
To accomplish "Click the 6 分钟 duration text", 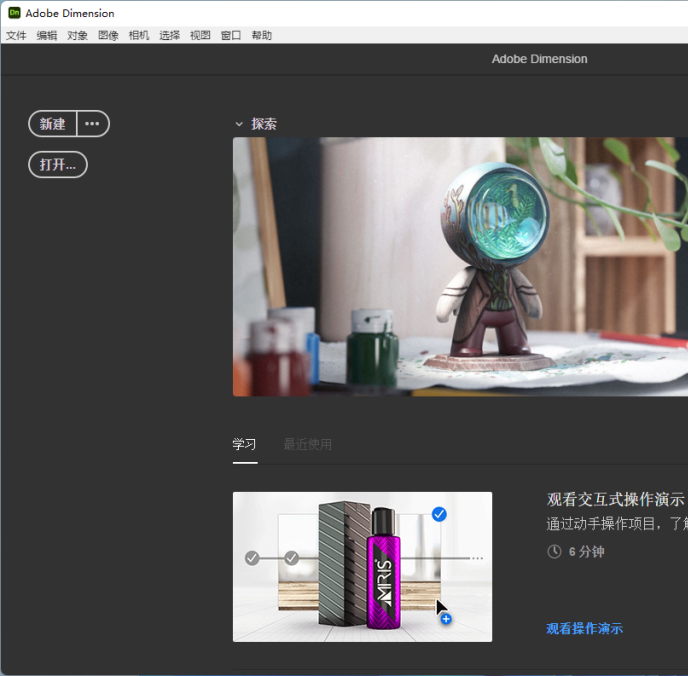I will [x=587, y=551].
